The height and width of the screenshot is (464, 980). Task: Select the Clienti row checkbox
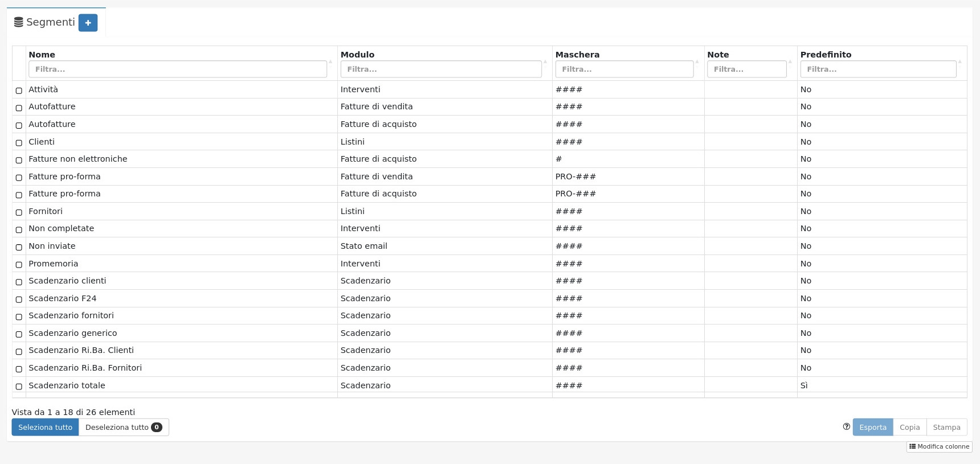pos(19,143)
